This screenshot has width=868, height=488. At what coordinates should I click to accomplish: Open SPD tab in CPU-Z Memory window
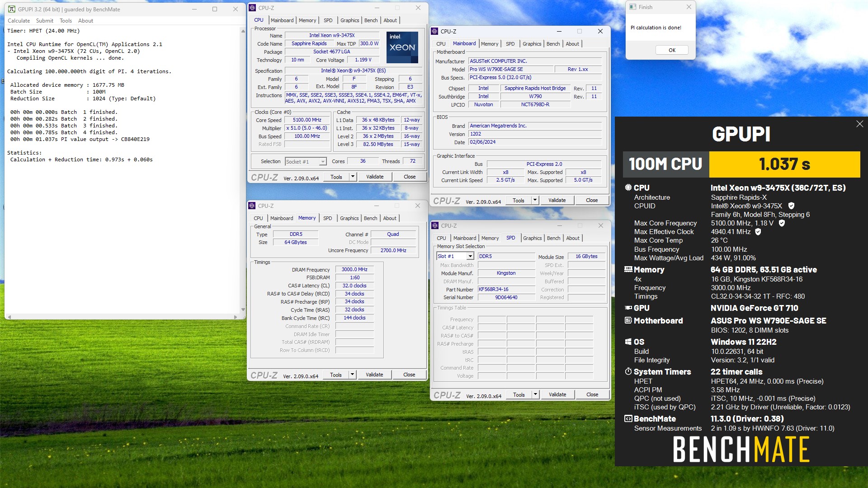click(328, 218)
